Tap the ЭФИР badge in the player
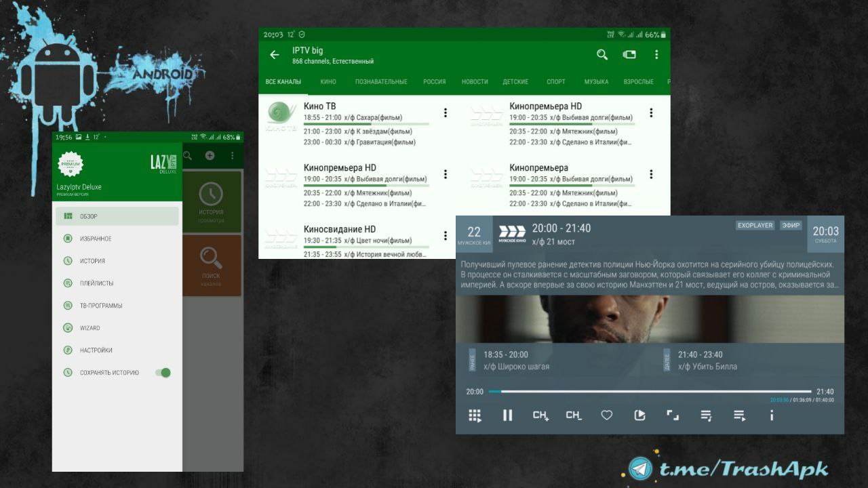 [791, 225]
